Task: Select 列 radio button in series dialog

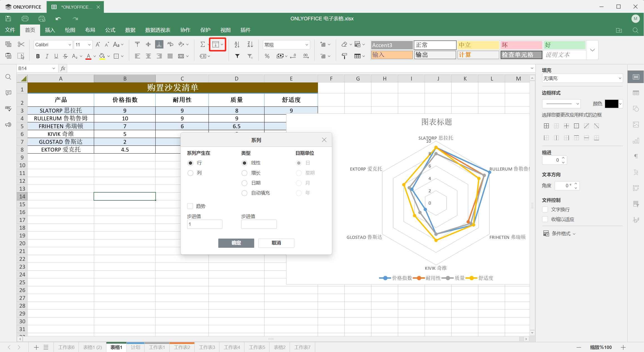Action: 190,173
